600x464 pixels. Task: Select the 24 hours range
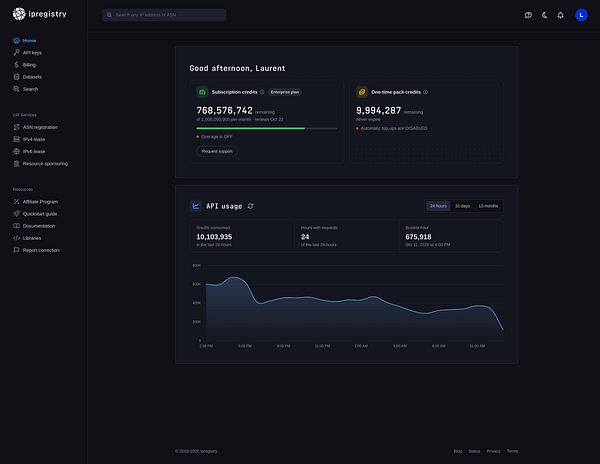438,206
